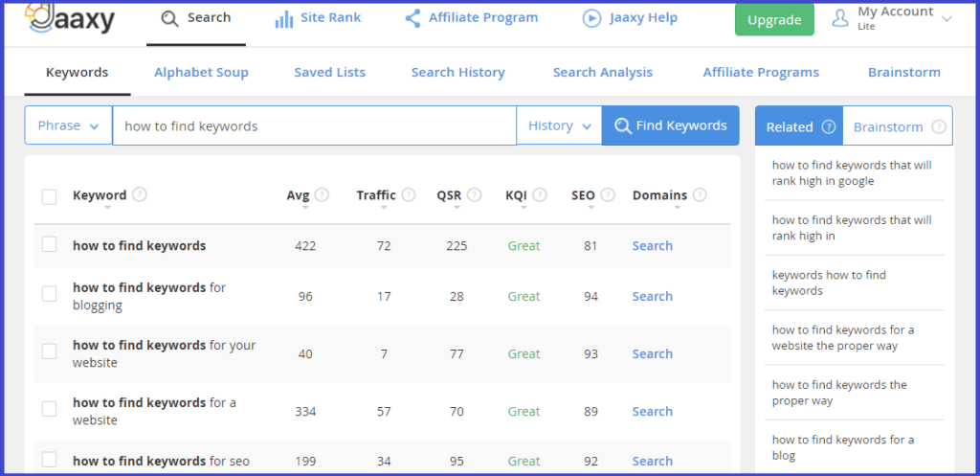Expand the My Account menu chevron
Viewport: 980px width, 476px height.
947,19
